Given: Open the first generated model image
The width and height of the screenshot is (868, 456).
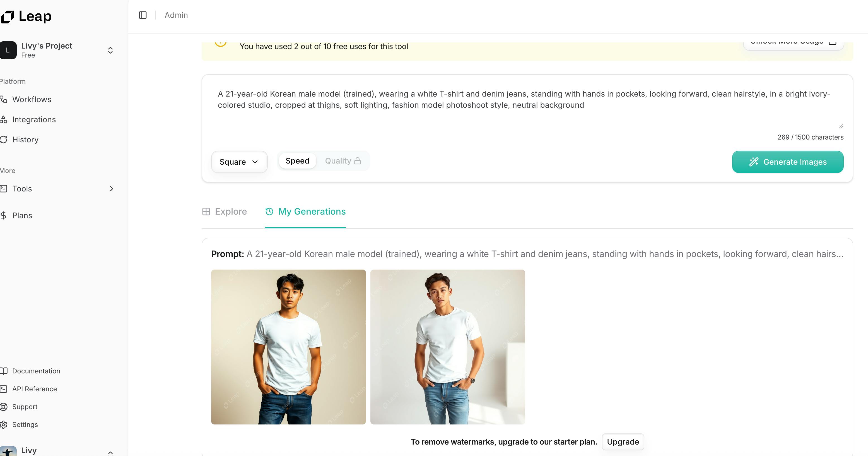Looking at the screenshot, I should point(288,347).
